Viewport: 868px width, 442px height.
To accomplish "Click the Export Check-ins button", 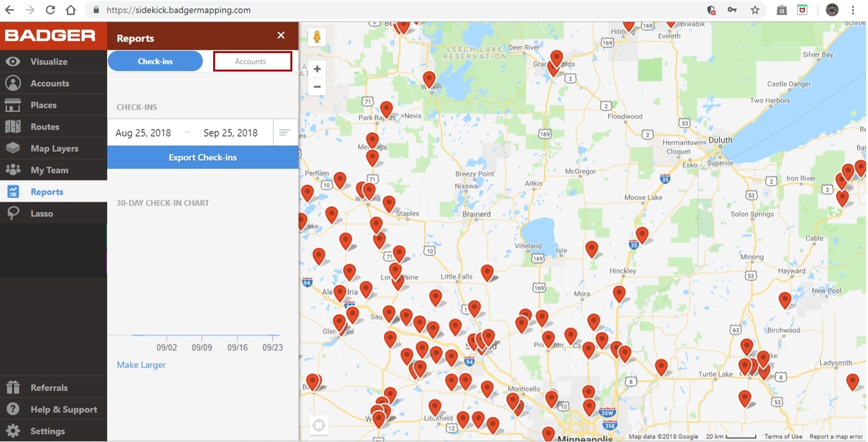I will 203,158.
